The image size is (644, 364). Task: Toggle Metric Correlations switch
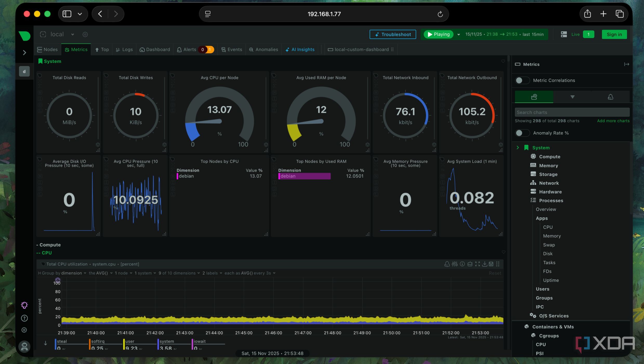click(522, 80)
